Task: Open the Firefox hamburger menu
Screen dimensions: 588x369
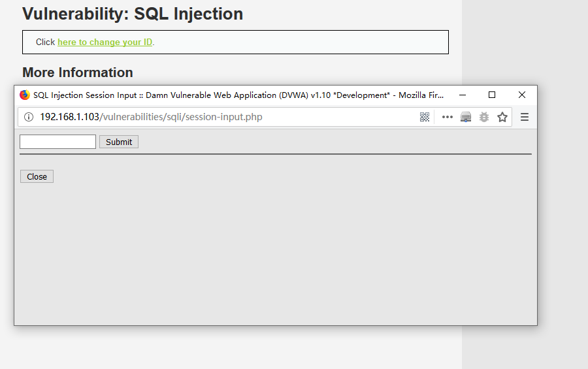Action: click(x=525, y=118)
